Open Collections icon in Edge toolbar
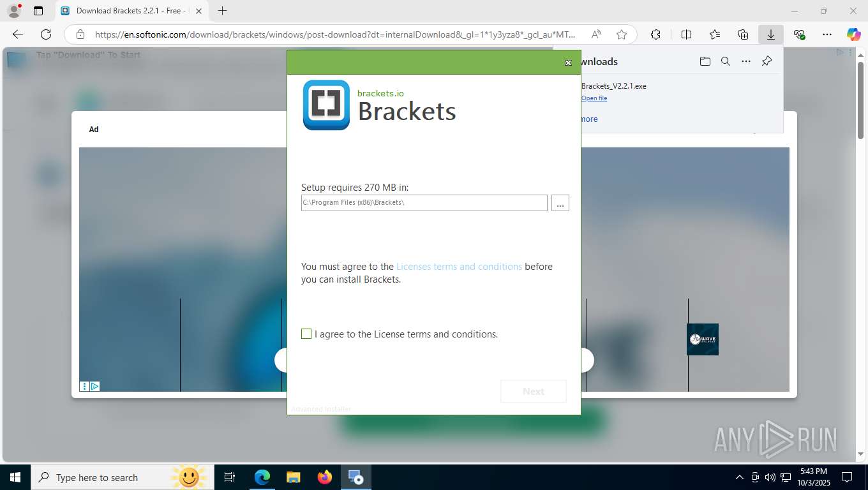 pos(742,34)
